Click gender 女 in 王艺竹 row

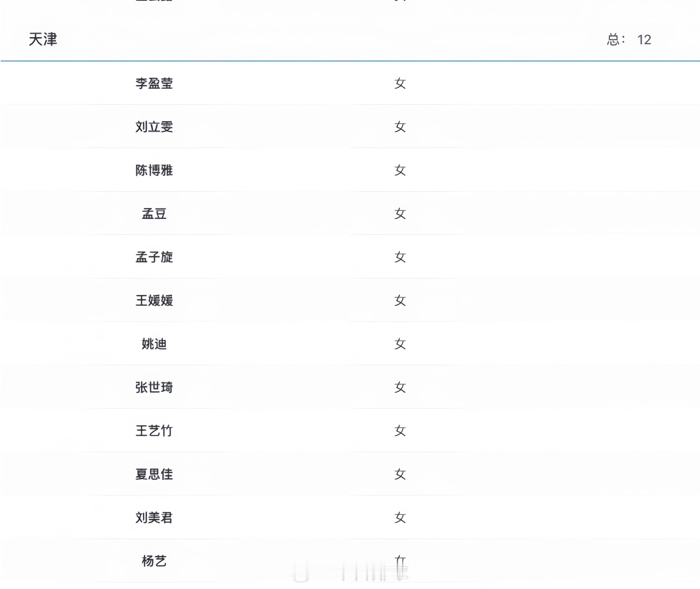(x=400, y=431)
